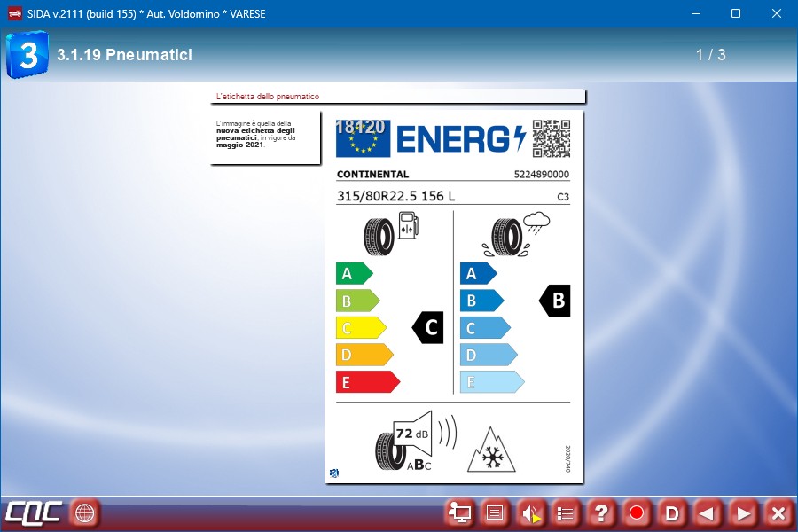Click the QR code on the label

pos(551,138)
